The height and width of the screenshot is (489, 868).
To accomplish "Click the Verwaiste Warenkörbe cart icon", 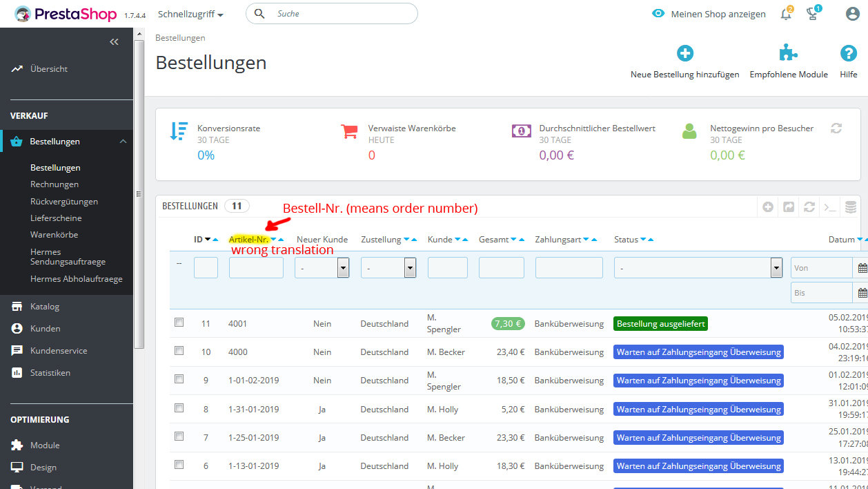I will pos(349,131).
